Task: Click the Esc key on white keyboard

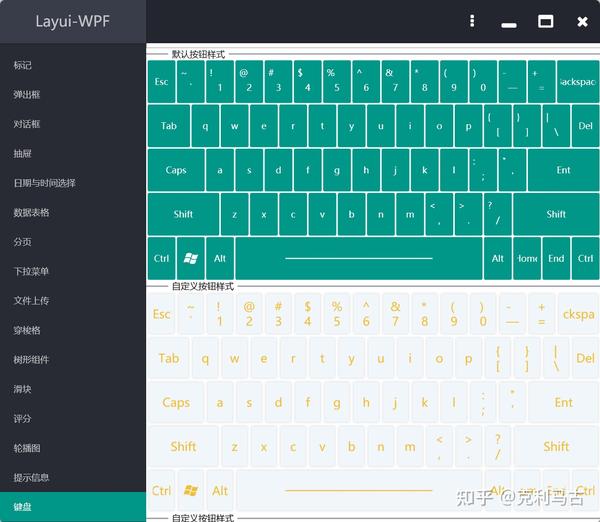Action: tap(161, 314)
